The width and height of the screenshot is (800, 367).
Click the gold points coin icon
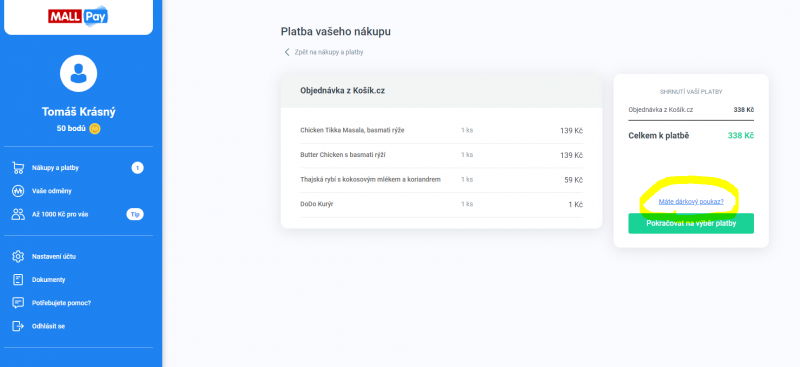94,129
